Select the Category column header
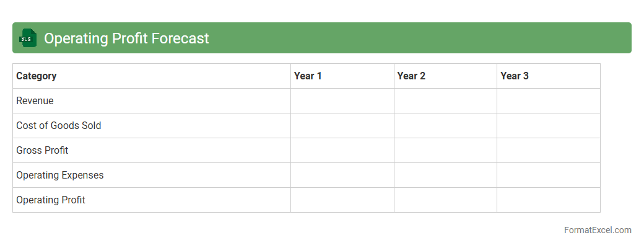This screenshot has width=644, height=248. (37, 76)
